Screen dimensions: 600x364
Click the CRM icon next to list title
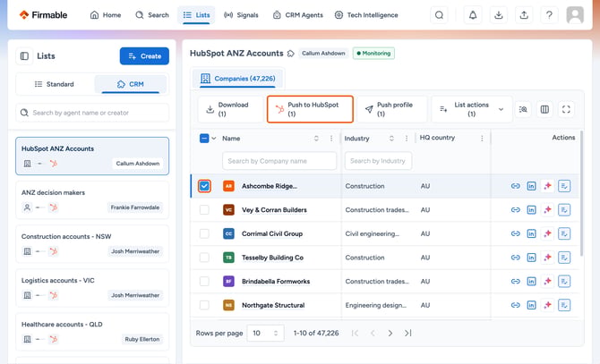pos(291,54)
